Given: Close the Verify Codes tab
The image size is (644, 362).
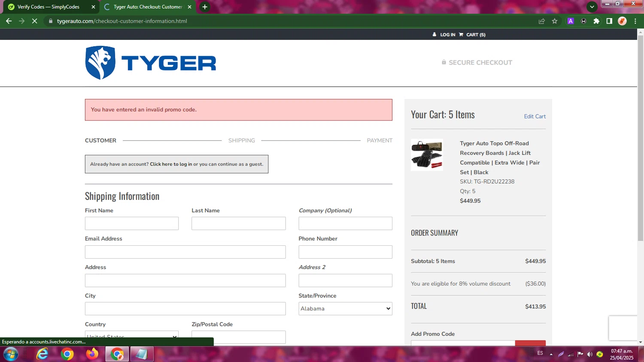Looking at the screenshot, I should click(93, 7).
